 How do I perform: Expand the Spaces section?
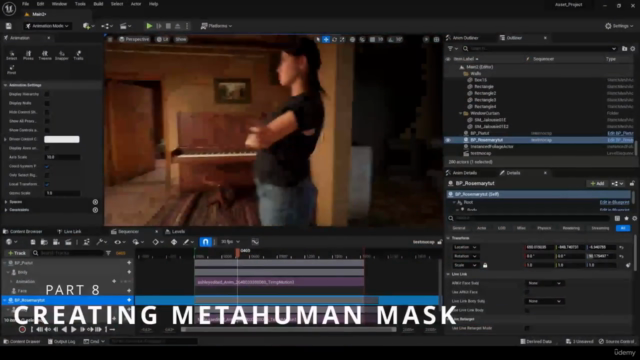click(x=6, y=202)
